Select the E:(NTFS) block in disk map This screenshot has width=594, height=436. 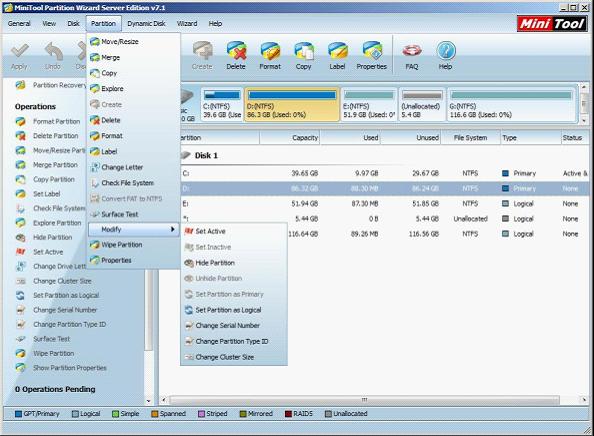point(369,105)
